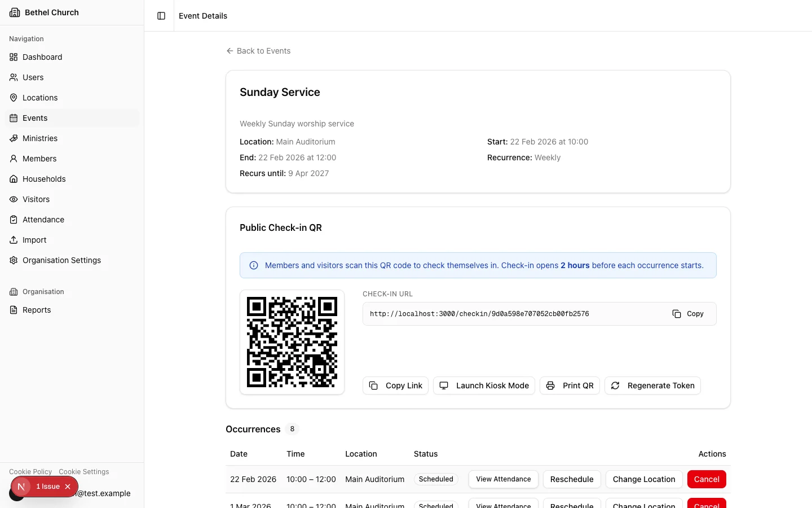
Task: Click the Status column header
Action: click(x=426, y=454)
